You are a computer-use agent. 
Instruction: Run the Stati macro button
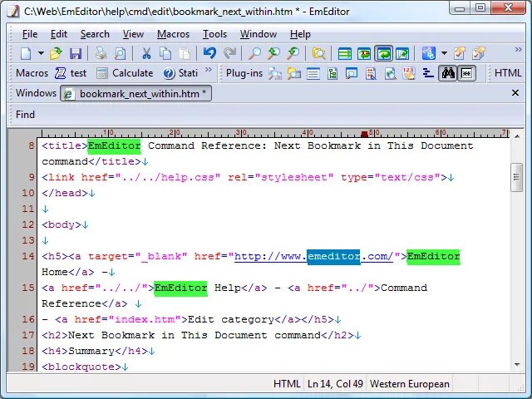click(180, 73)
